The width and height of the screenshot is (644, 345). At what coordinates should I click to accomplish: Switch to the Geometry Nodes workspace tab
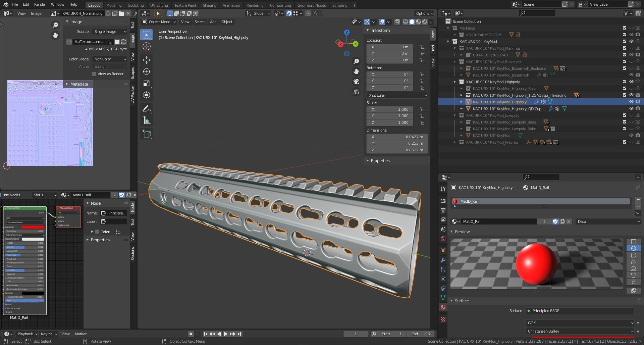pyautogui.click(x=311, y=5)
